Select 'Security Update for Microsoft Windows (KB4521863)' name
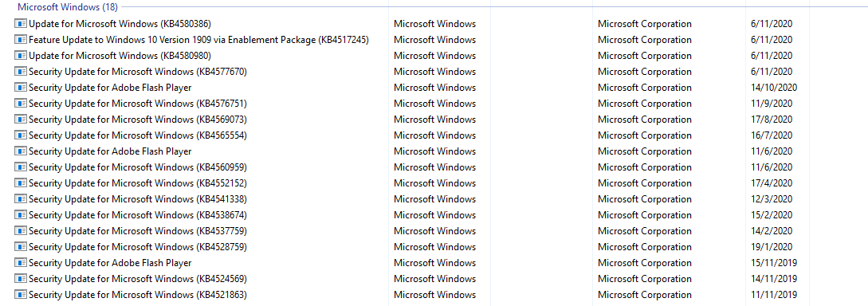Image resolution: width=868 pixels, height=306 pixels. tap(138, 295)
